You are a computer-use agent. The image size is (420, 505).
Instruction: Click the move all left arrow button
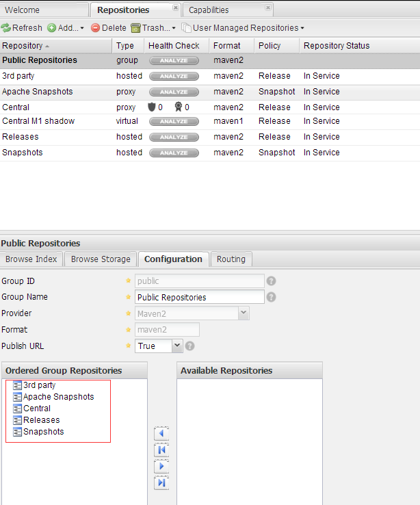point(161,450)
